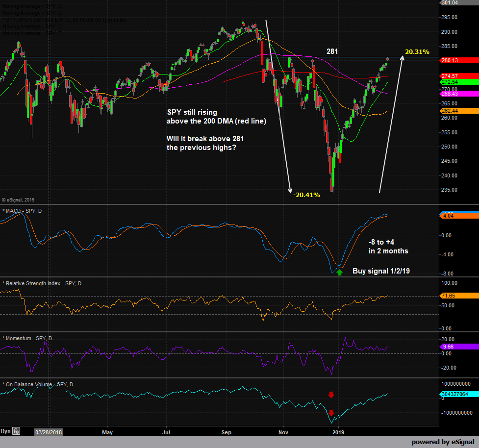Click the 290.00 price axis label
The height and width of the screenshot is (448, 479).
449,32
